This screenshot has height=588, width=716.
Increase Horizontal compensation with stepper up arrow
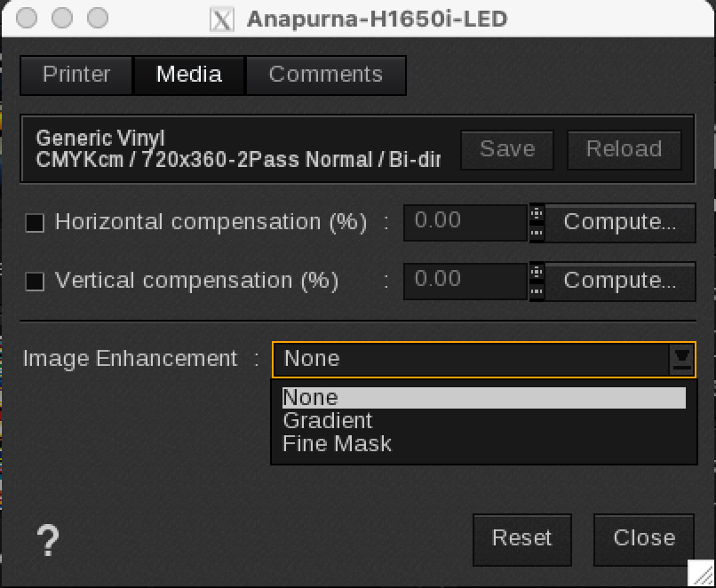537,213
